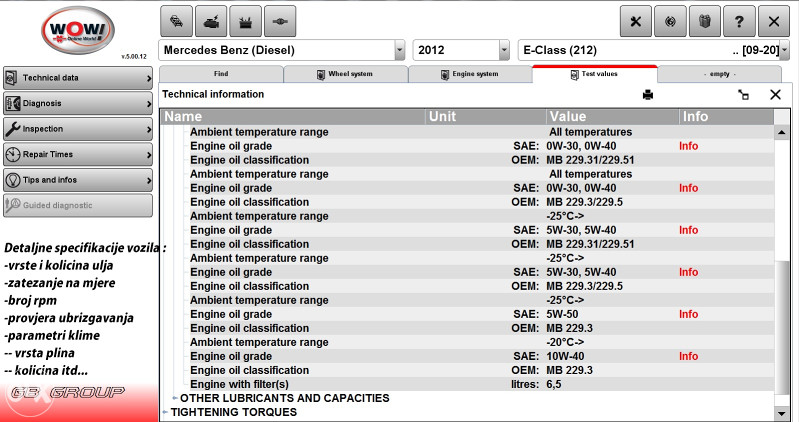The width and height of the screenshot is (799, 422).
Task: Open the Inspection menu
Action: pos(78,129)
